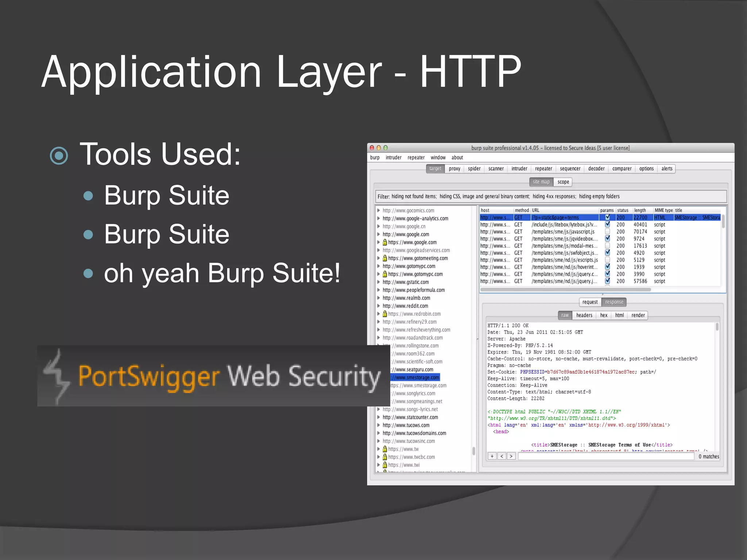Select the http://www.realmb.com tree entry
The height and width of the screenshot is (560, 747).
406,298
